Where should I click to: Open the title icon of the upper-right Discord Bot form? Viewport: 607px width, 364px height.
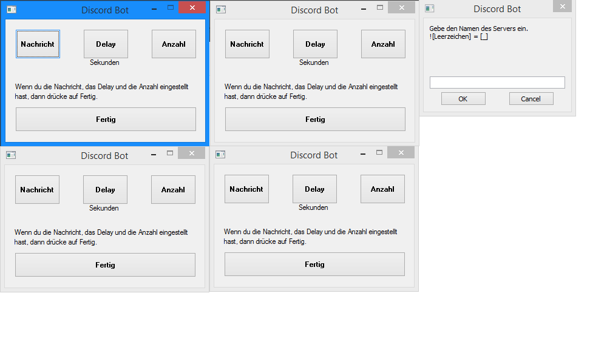(221, 10)
